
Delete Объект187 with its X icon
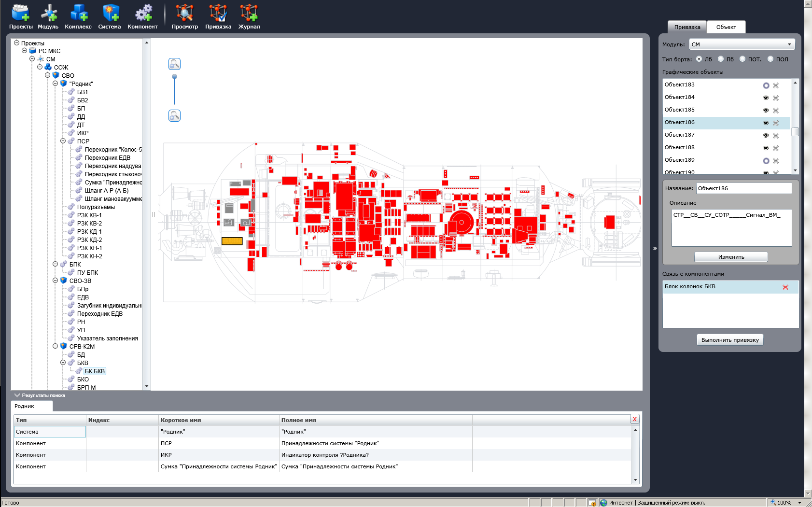(776, 136)
